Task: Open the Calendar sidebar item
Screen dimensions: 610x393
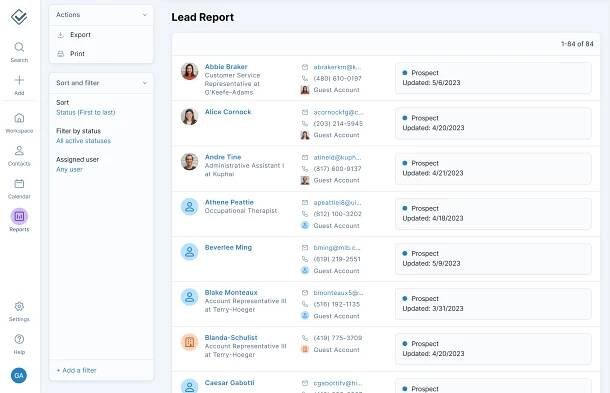Action: click(x=19, y=189)
